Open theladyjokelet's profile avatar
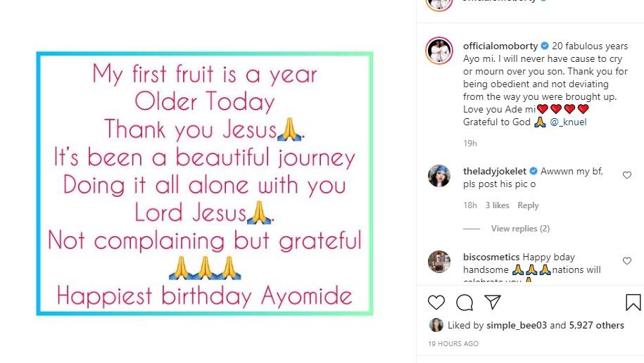644x363 pixels. click(440, 176)
